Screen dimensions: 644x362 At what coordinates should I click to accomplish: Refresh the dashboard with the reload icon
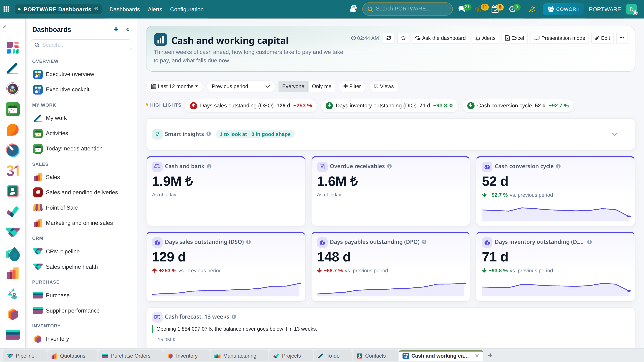point(389,38)
